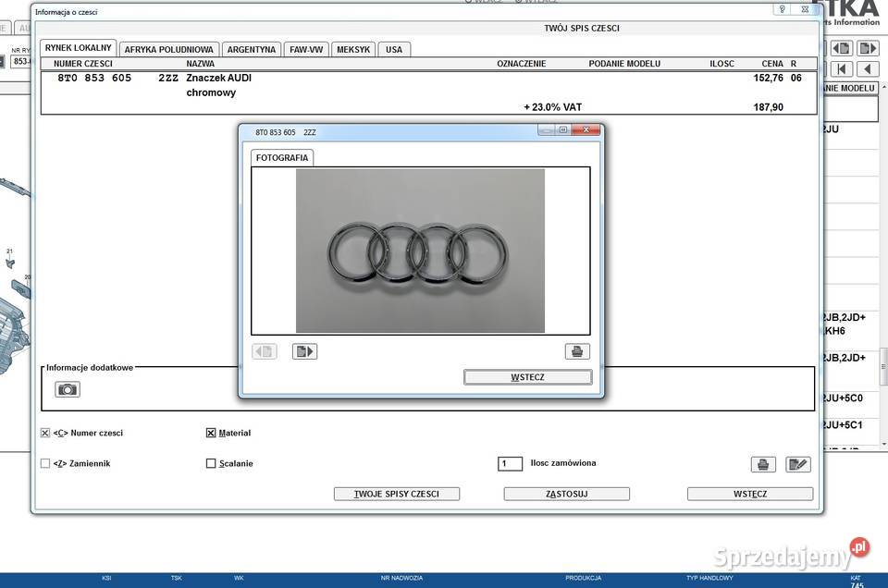888x588 pixels.
Task: Enable the <Z> Zamiennik checkbox
Action: pyautogui.click(x=45, y=463)
